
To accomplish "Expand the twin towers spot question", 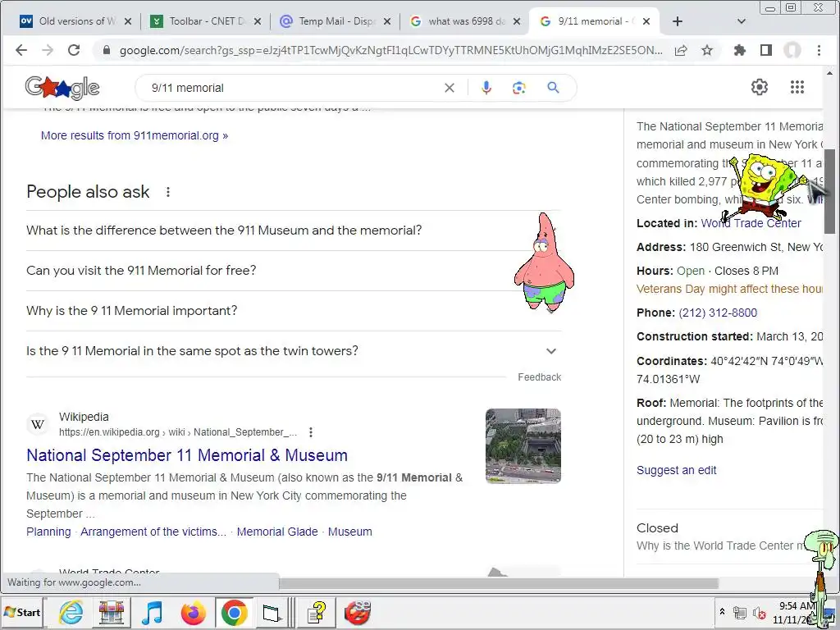I will 294,351.
